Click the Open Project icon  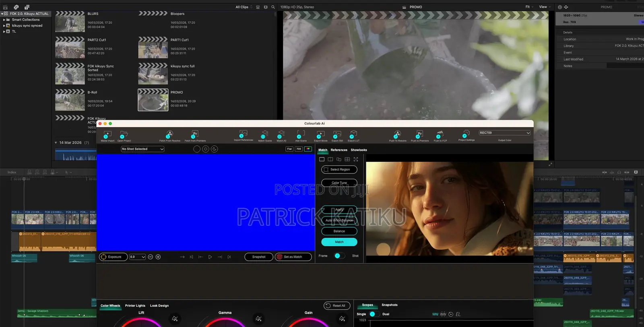point(124,134)
